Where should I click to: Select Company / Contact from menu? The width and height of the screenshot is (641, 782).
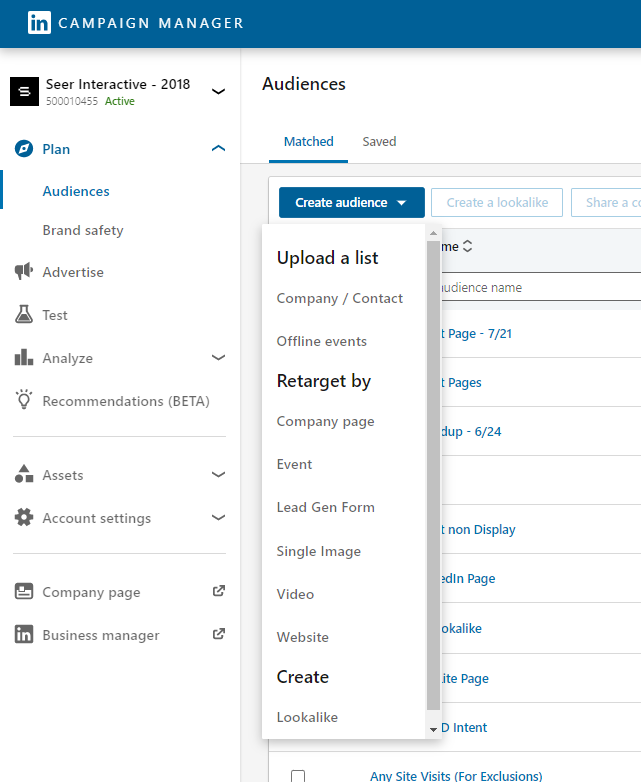(x=340, y=298)
